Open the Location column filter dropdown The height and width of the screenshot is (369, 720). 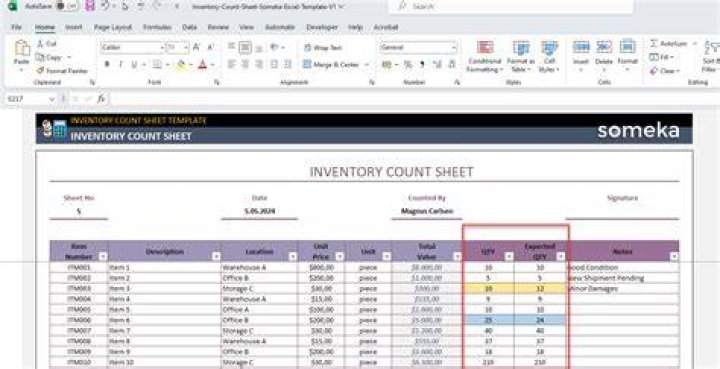point(292,257)
